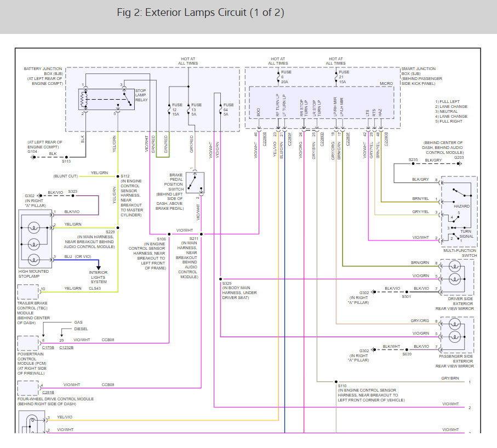Click the C281B connector label
Image resolution: width=497 pixels, height=448 pixels.
(x=48, y=393)
